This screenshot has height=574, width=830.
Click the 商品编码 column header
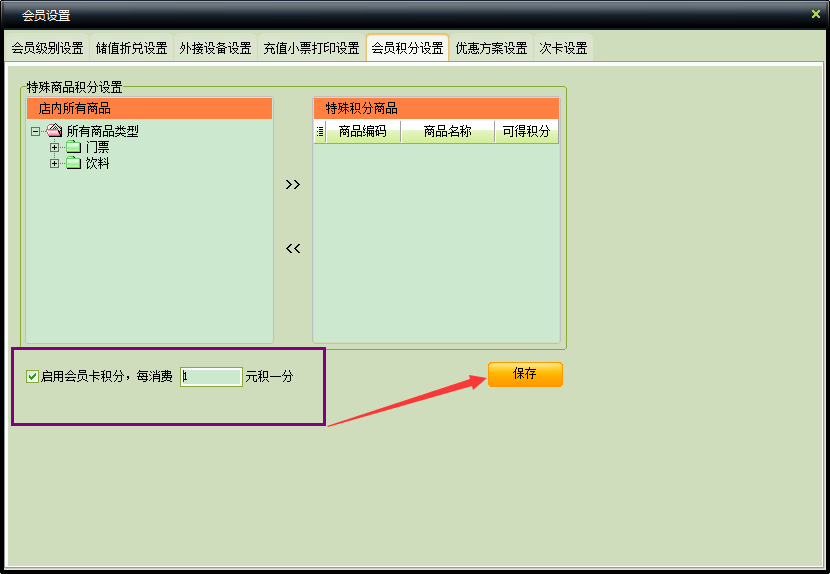click(x=363, y=131)
